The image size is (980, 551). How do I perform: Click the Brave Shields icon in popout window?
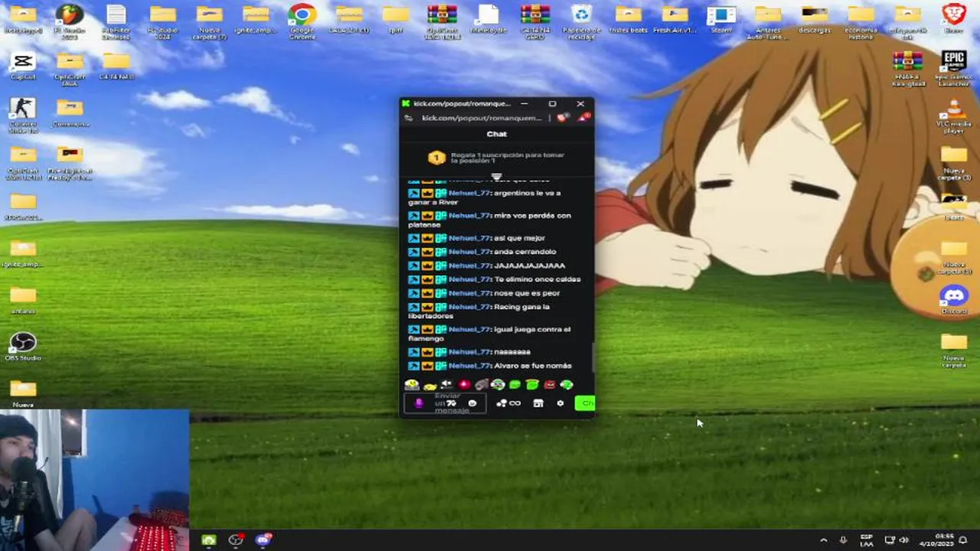[563, 118]
